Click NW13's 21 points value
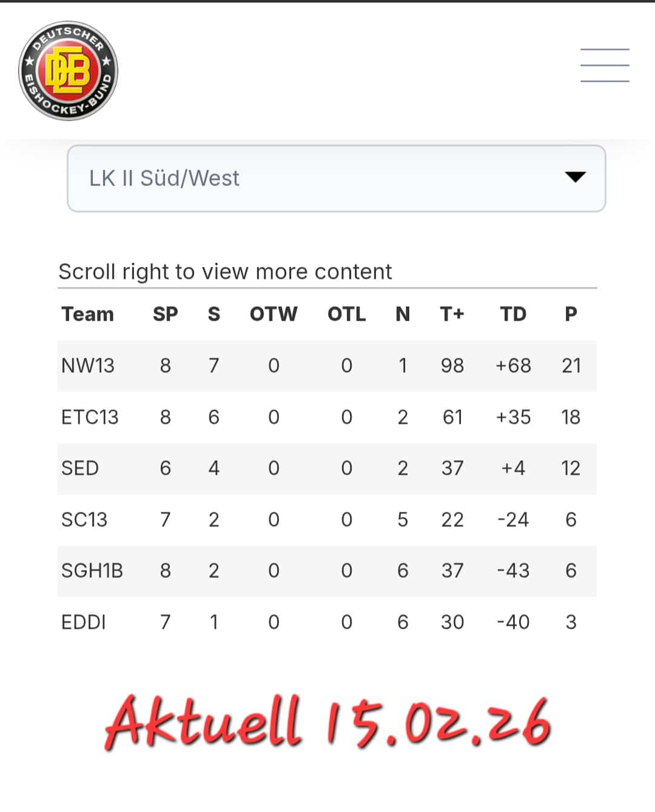 click(x=571, y=366)
